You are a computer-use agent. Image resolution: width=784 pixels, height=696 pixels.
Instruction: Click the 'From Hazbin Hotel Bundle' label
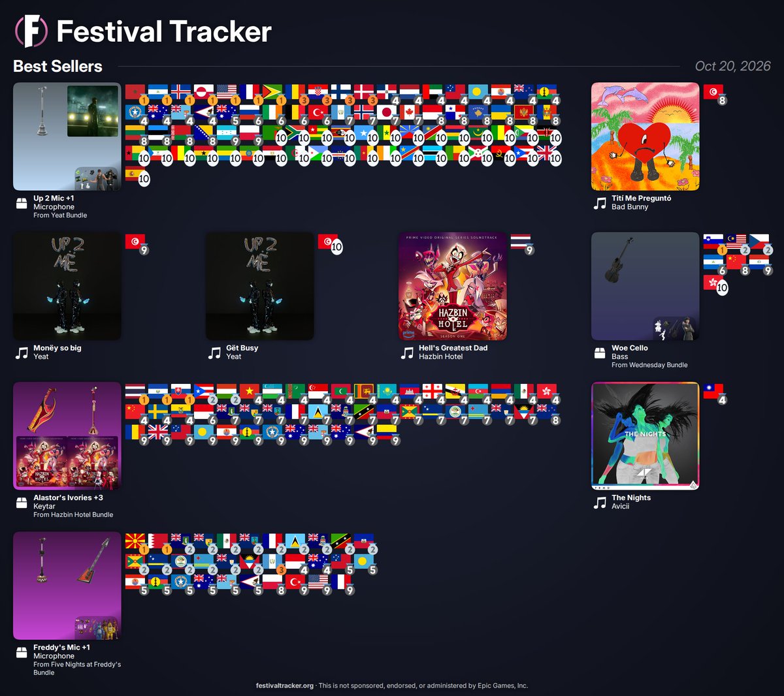pyautogui.click(x=73, y=514)
